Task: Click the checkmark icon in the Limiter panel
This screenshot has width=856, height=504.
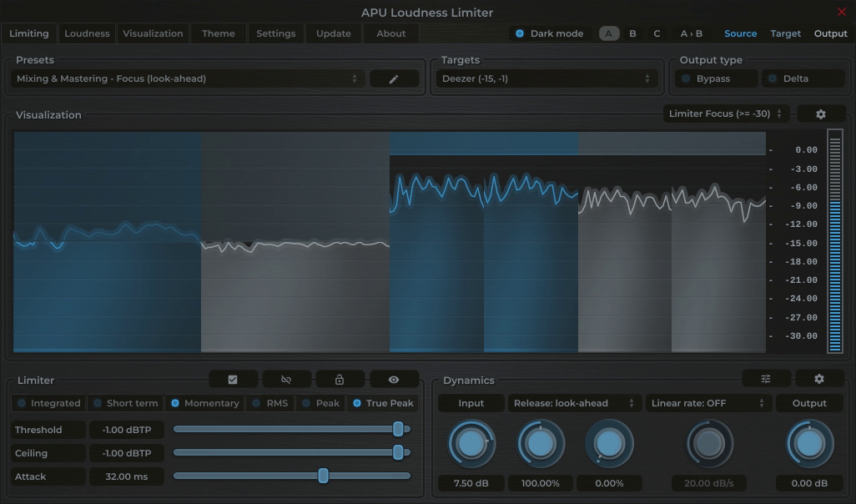Action: point(233,378)
